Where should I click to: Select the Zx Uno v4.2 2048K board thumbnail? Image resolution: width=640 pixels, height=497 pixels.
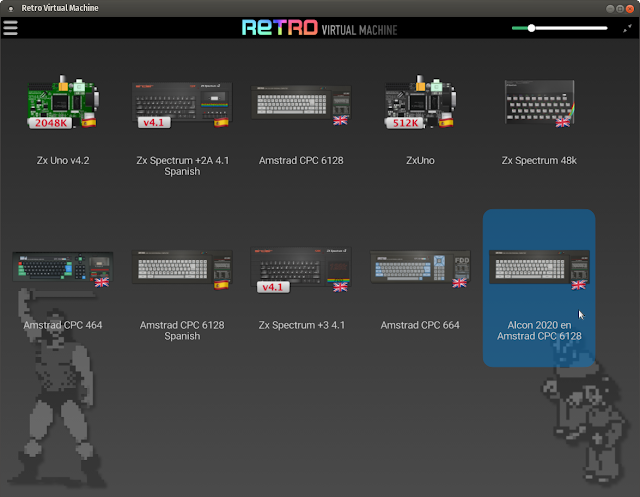tap(63, 102)
